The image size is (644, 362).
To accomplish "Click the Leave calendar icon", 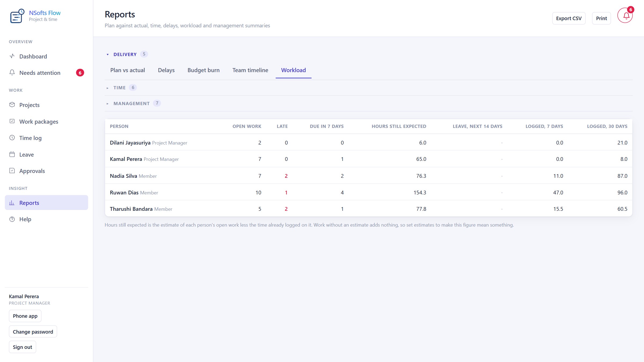I will coord(12,154).
